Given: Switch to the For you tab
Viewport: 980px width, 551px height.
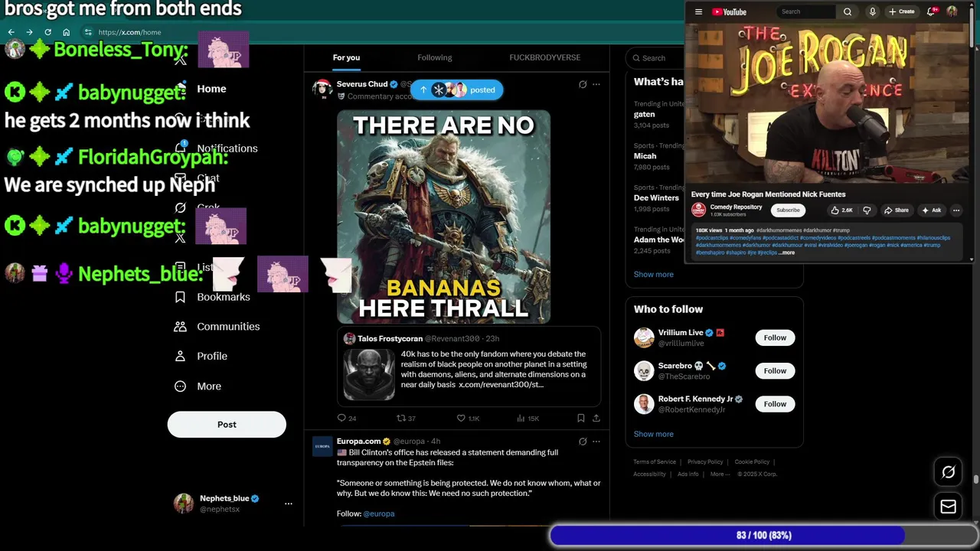Looking at the screenshot, I should 346,57.
